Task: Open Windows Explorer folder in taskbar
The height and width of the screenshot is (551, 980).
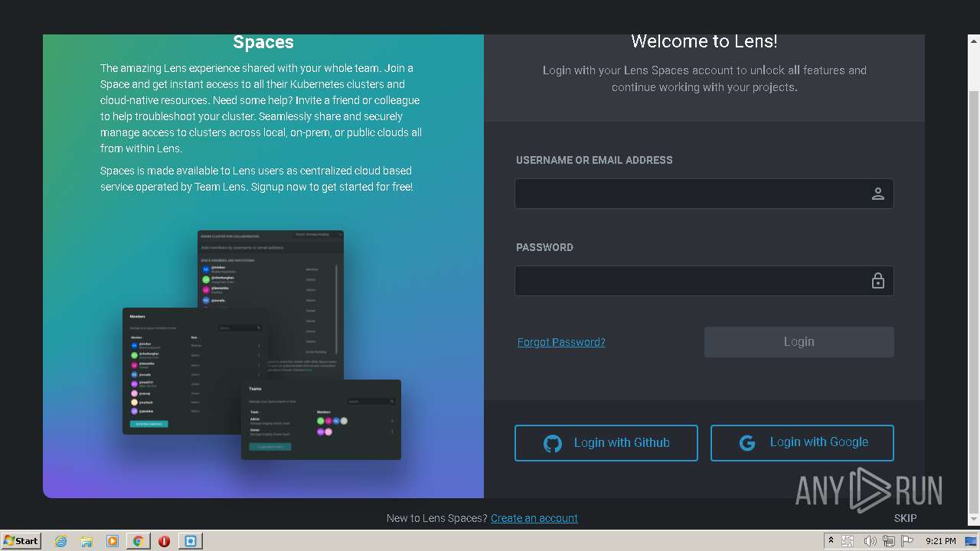Action: [x=87, y=541]
